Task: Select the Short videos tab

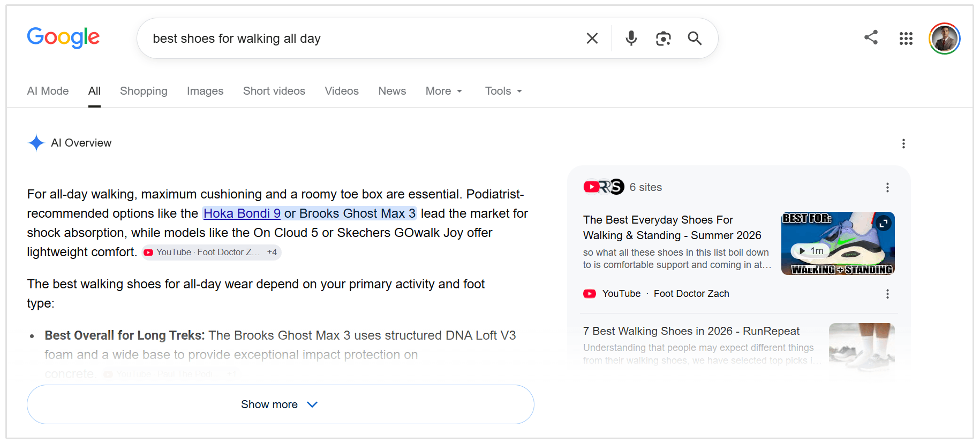Action: pos(274,91)
